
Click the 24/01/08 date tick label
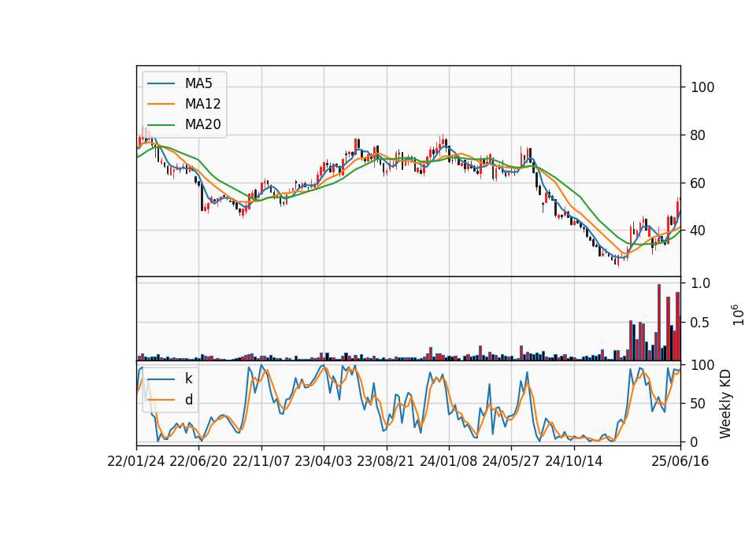[x=448, y=461]
